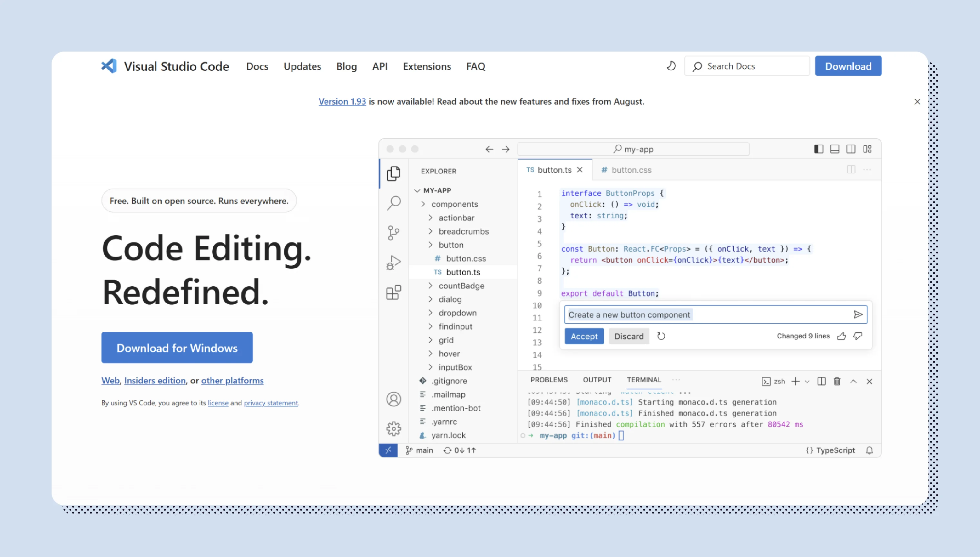The image size is (980, 557).
Task: Open the Accounts icon in activity bar
Action: click(x=394, y=399)
